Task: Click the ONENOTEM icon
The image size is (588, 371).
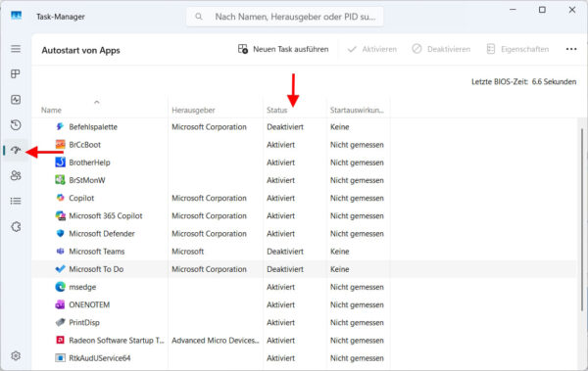Action: point(60,304)
